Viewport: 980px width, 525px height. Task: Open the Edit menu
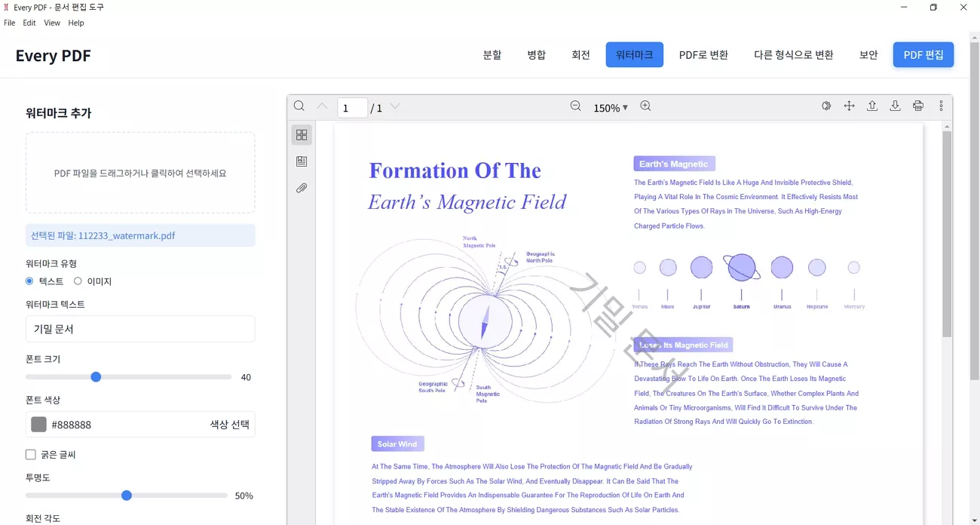29,23
